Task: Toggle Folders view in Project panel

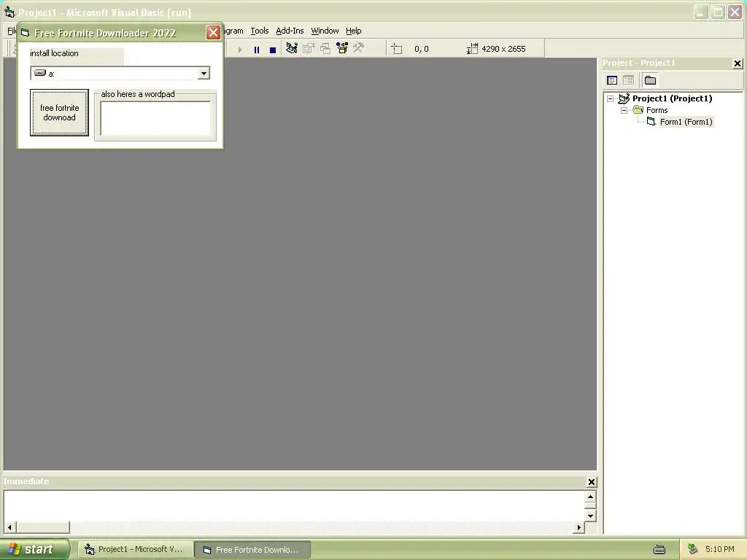Action: click(650, 80)
